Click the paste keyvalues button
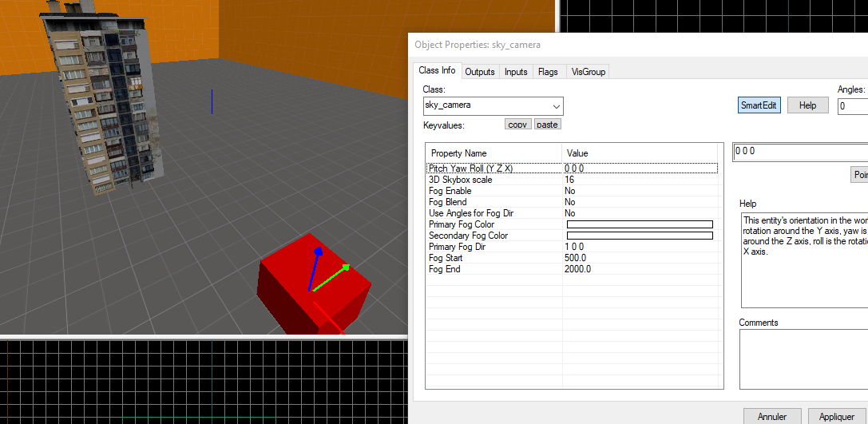This screenshot has width=868, height=424. tap(547, 125)
